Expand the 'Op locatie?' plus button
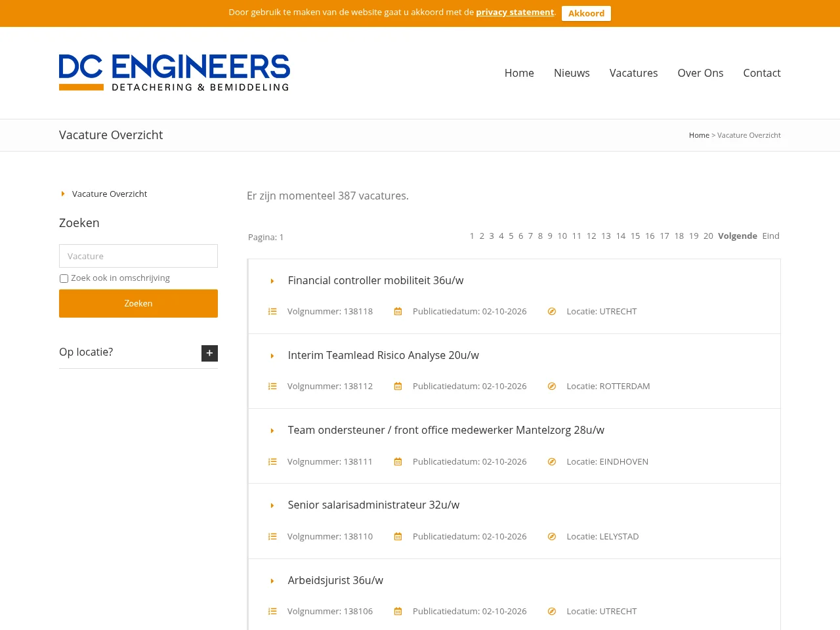840x630 pixels. tap(209, 353)
